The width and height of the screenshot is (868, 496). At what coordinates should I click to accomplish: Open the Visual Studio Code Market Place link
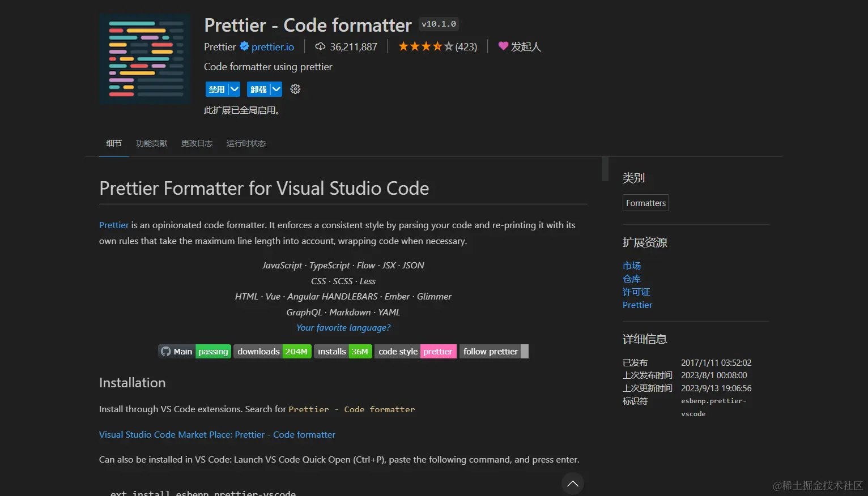pyautogui.click(x=217, y=434)
